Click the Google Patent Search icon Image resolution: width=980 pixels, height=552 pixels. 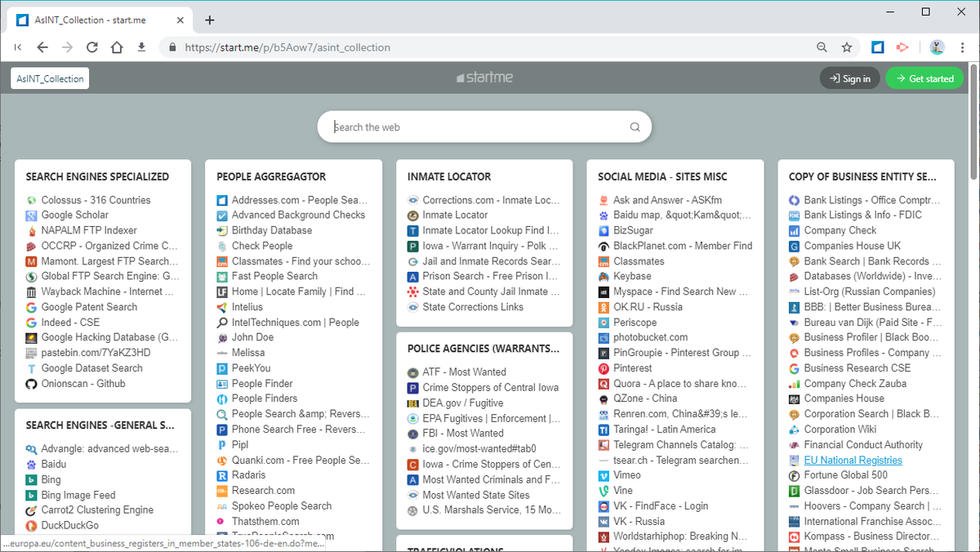point(31,307)
